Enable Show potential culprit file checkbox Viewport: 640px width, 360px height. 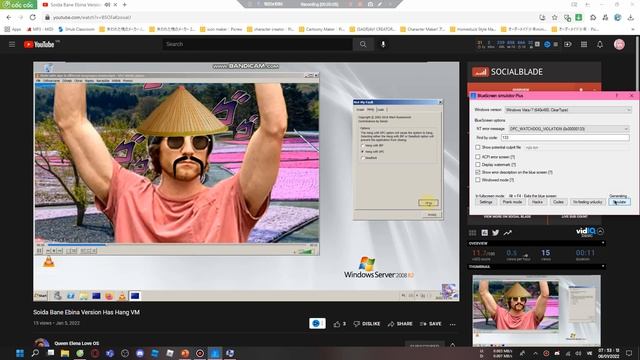click(x=478, y=147)
